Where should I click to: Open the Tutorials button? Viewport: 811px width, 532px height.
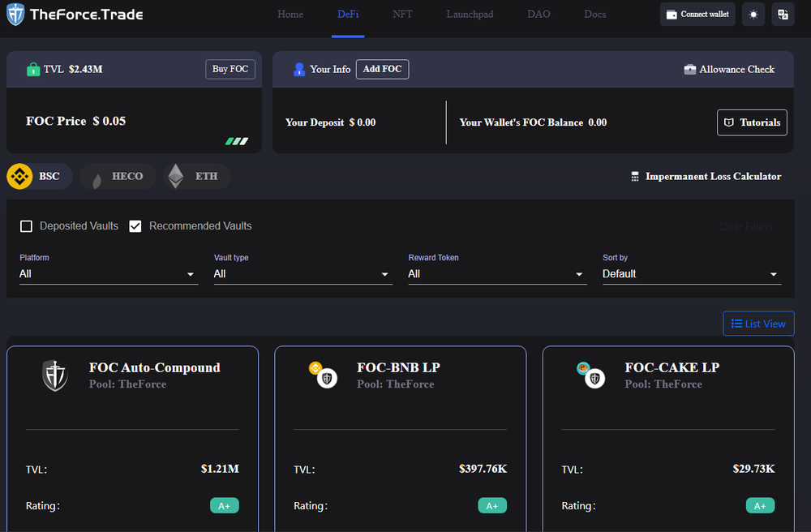tap(752, 122)
